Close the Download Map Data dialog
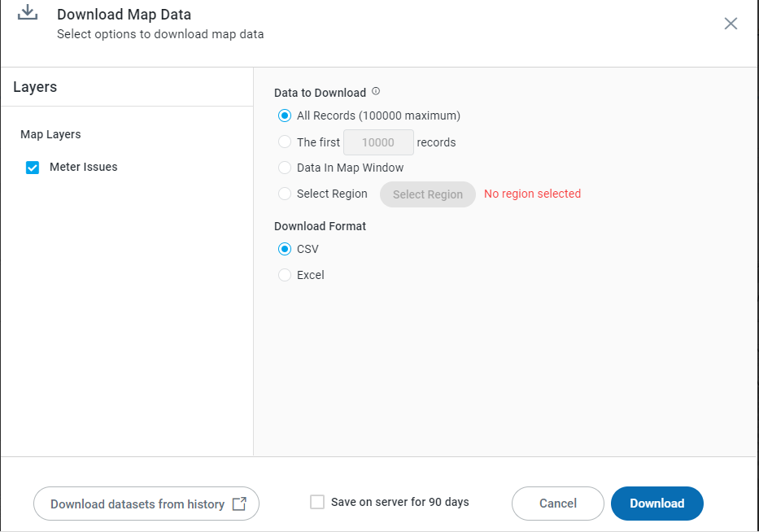The height and width of the screenshot is (532, 759). pyautogui.click(x=731, y=24)
